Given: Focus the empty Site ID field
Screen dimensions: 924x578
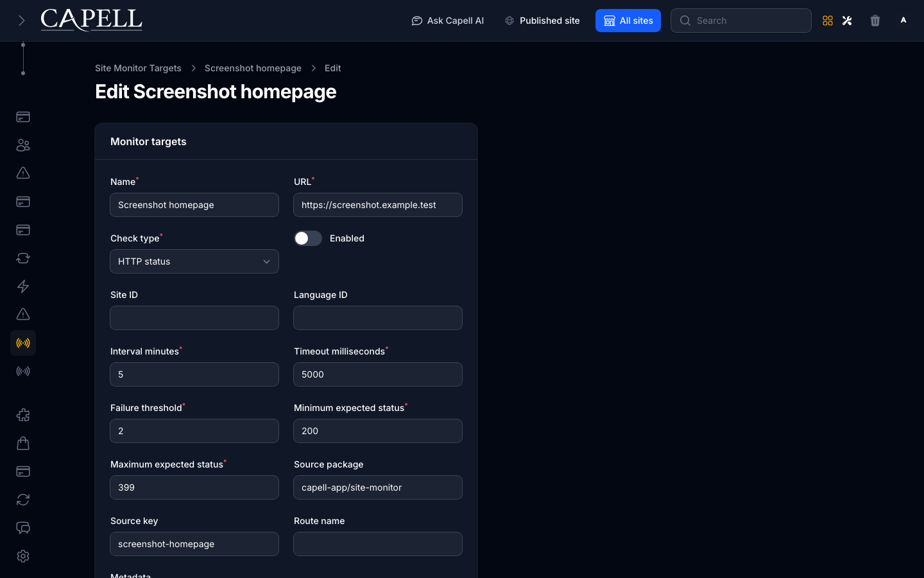Looking at the screenshot, I should pyautogui.click(x=194, y=318).
